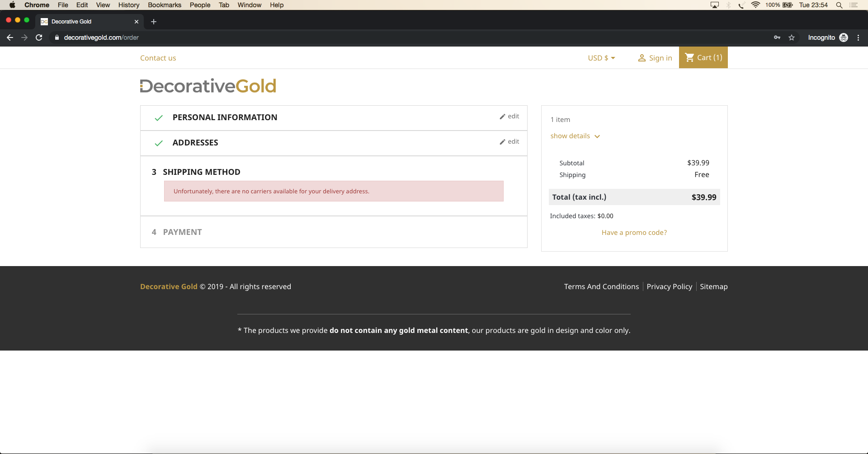Open the Chrome menu in menu bar

point(37,5)
